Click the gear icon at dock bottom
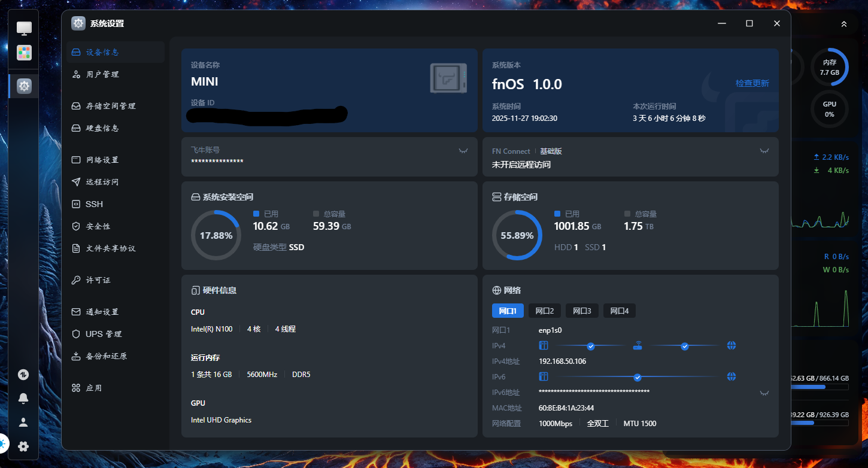This screenshot has height=468, width=868. 23,446
